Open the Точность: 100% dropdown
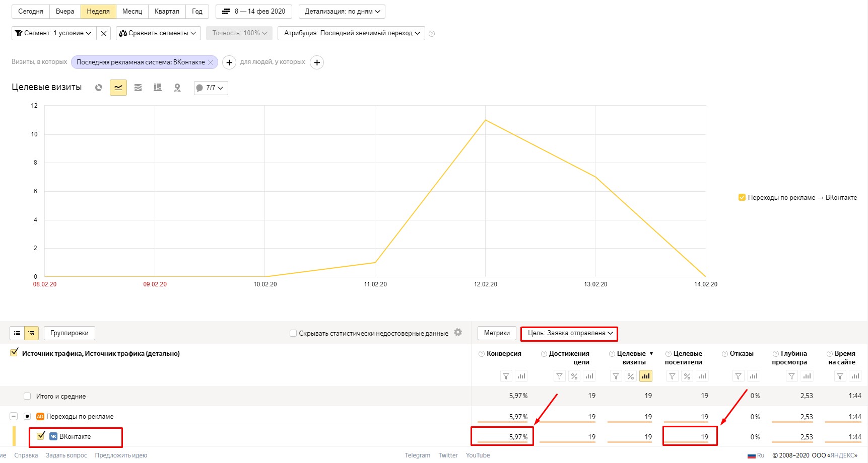 click(x=239, y=33)
